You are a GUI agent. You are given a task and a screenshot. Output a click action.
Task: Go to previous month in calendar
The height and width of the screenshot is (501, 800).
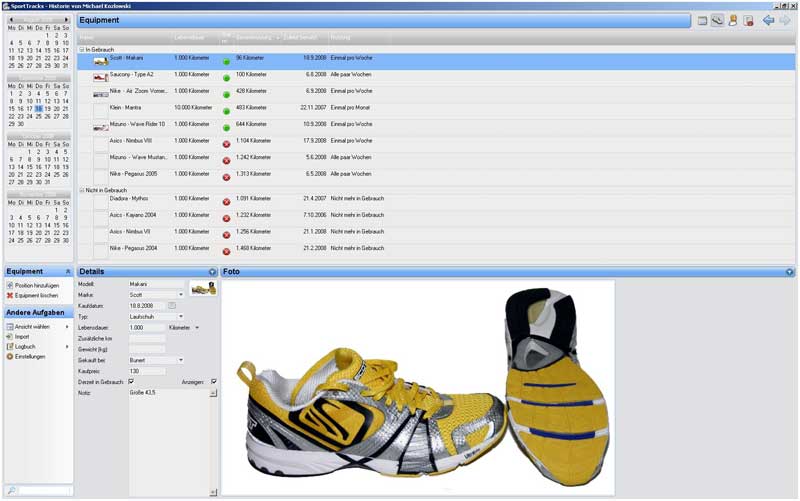point(11,20)
